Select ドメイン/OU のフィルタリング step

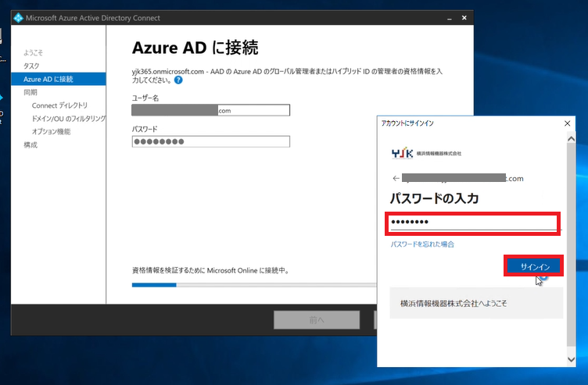pyautogui.click(x=69, y=119)
